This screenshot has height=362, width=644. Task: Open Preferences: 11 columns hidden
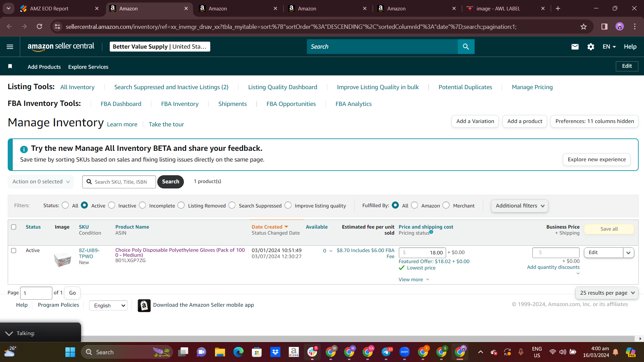(594, 121)
